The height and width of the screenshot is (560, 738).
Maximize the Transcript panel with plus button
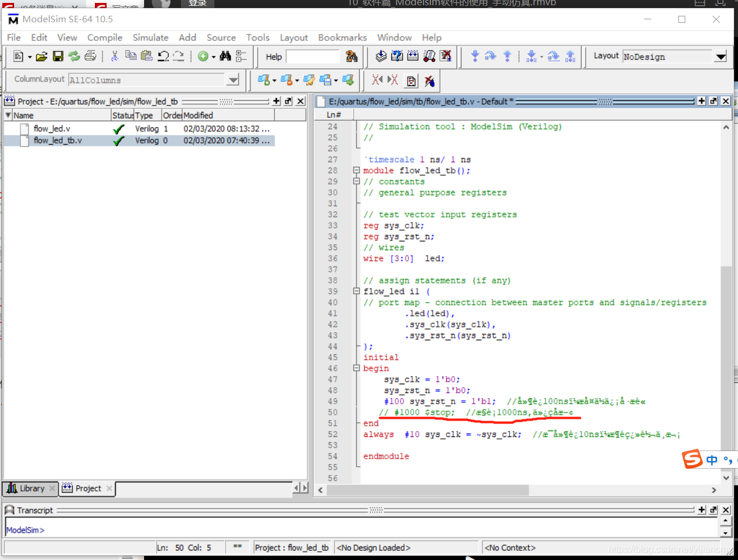click(x=702, y=510)
